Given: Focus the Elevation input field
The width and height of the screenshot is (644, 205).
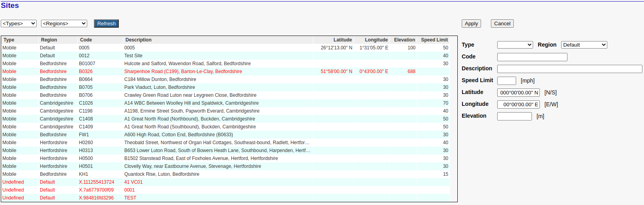Looking at the screenshot, I should point(514,116).
